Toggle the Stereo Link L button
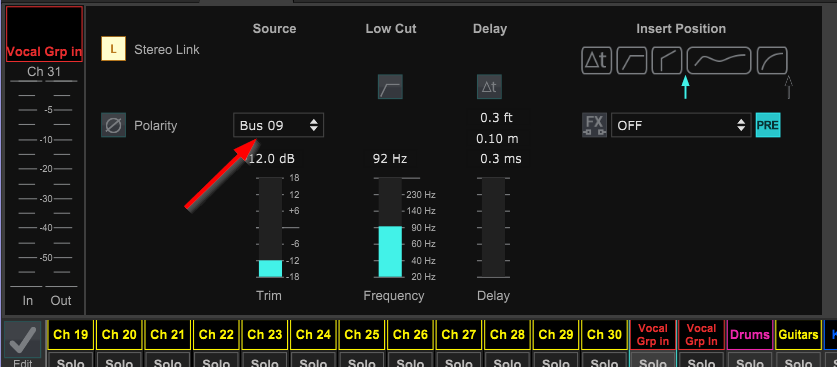Image resolution: width=837 pixels, height=367 pixels. pos(113,49)
